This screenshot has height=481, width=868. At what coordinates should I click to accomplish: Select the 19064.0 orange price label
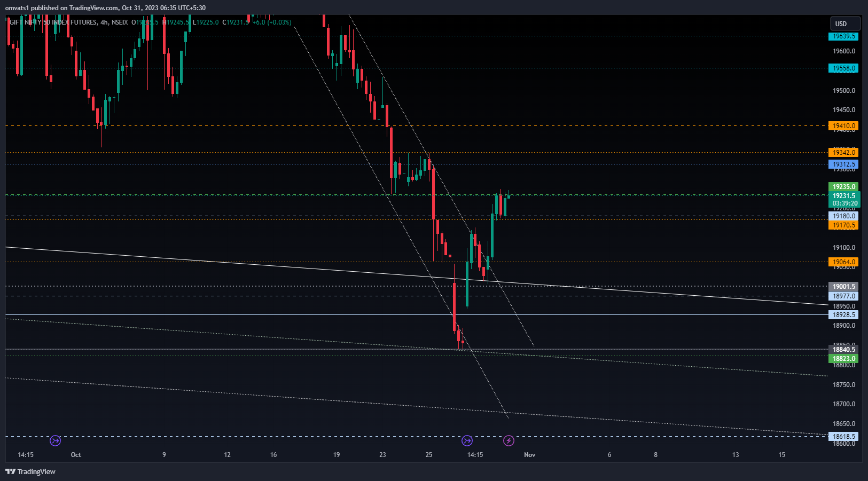843,262
